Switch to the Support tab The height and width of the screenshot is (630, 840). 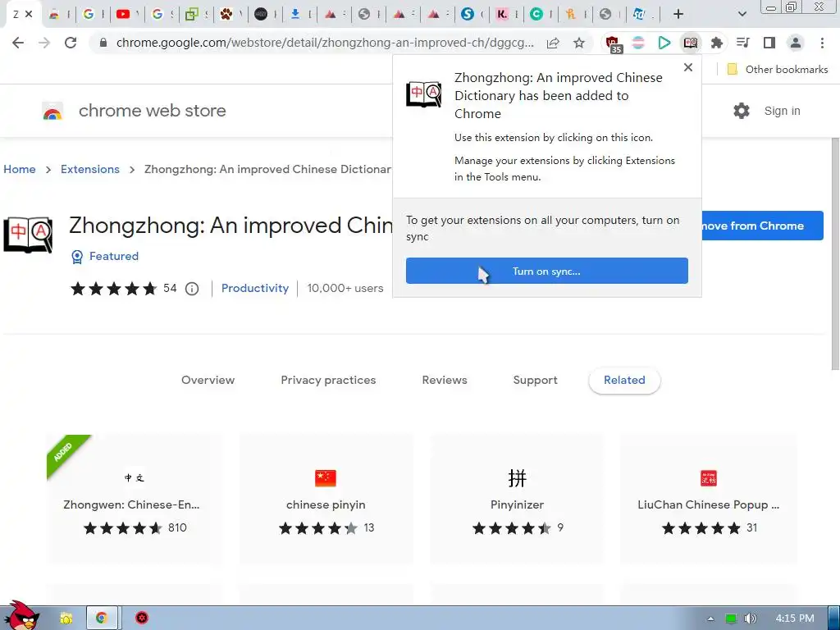pyautogui.click(x=535, y=381)
